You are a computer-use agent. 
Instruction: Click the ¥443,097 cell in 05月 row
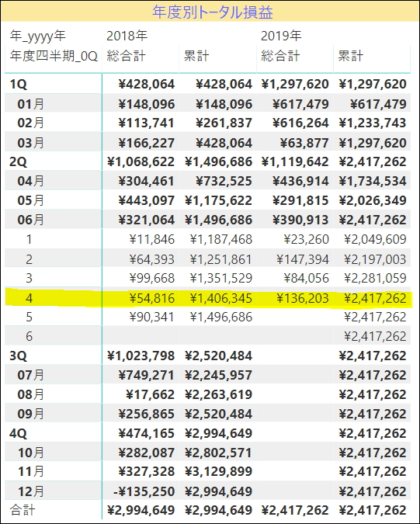click(x=147, y=200)
